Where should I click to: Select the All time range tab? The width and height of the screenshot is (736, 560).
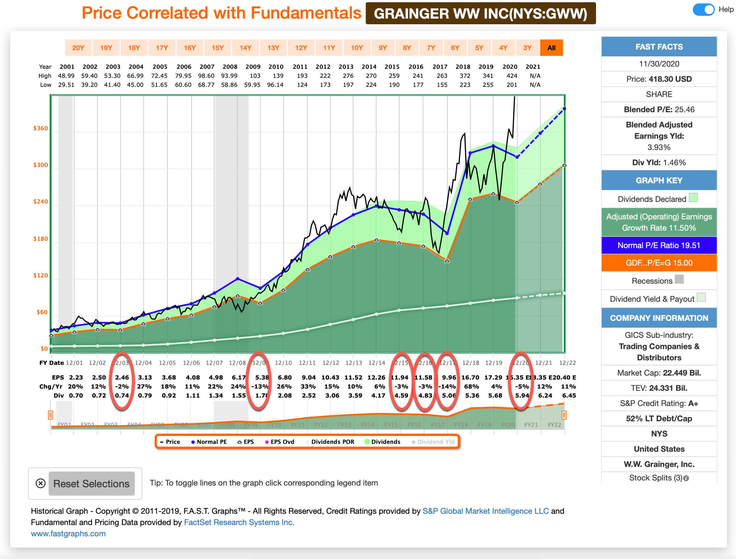click(551, 48)
